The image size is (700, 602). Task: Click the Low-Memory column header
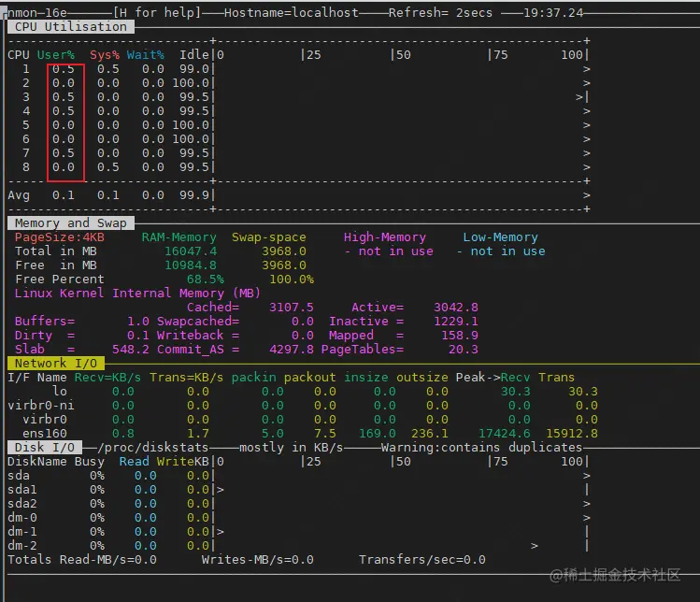(x=500, y=237)
